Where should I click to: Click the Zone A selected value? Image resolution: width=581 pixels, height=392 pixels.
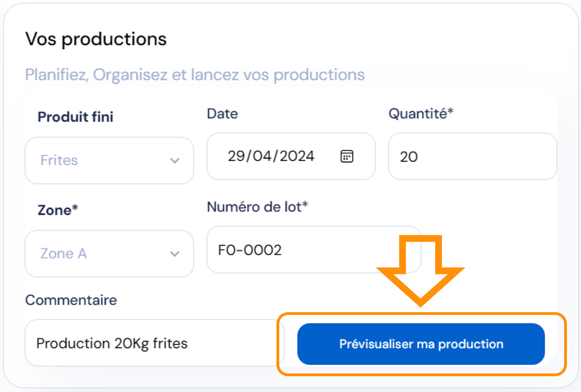click(x=64, y=254)
